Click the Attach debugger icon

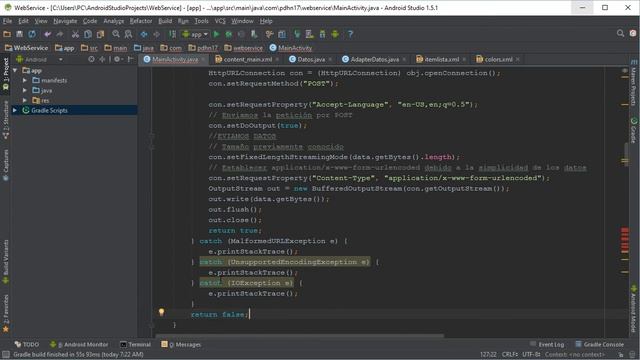pos(254,34)
